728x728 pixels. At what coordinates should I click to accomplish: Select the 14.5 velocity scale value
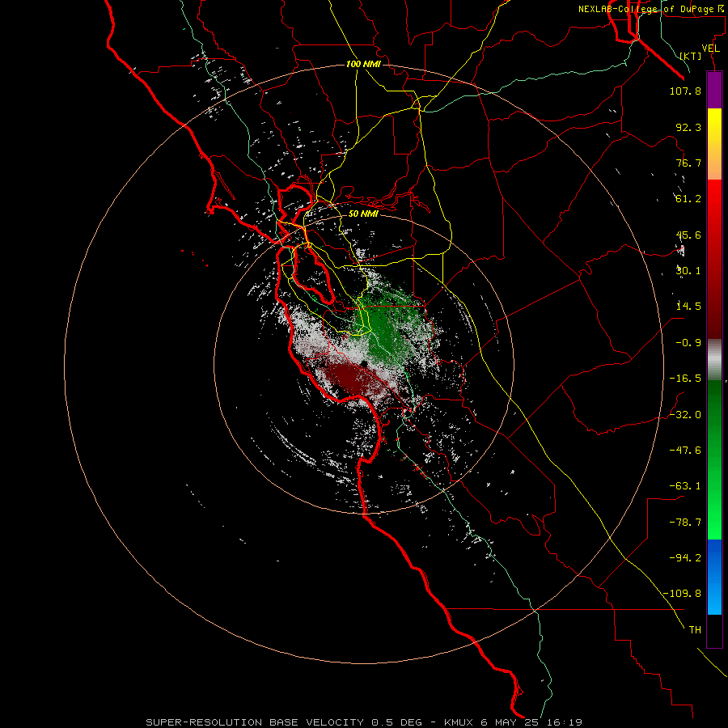(688, 307)
